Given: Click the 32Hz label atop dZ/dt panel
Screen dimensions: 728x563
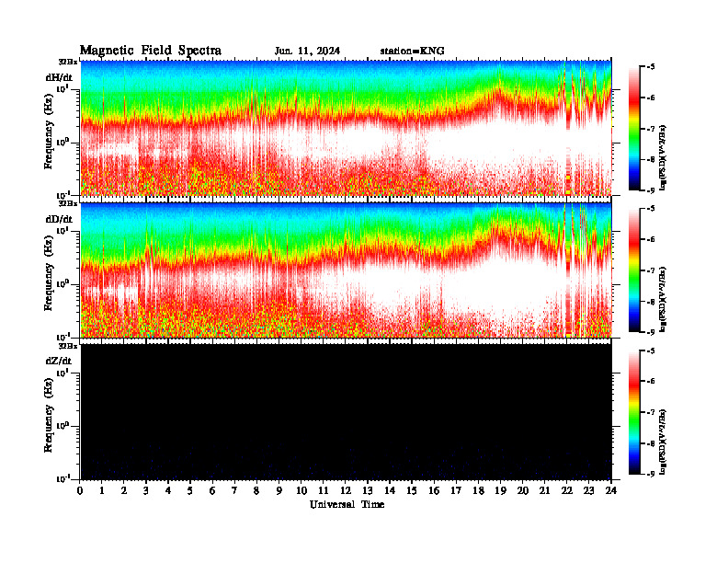Looking at the screenshot, I should (68, 346).
